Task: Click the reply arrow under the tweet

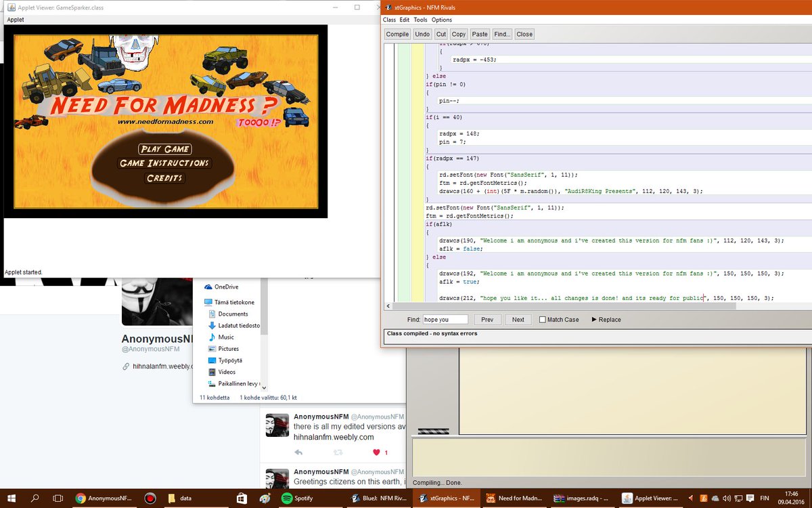Action: tap(298, 452)
